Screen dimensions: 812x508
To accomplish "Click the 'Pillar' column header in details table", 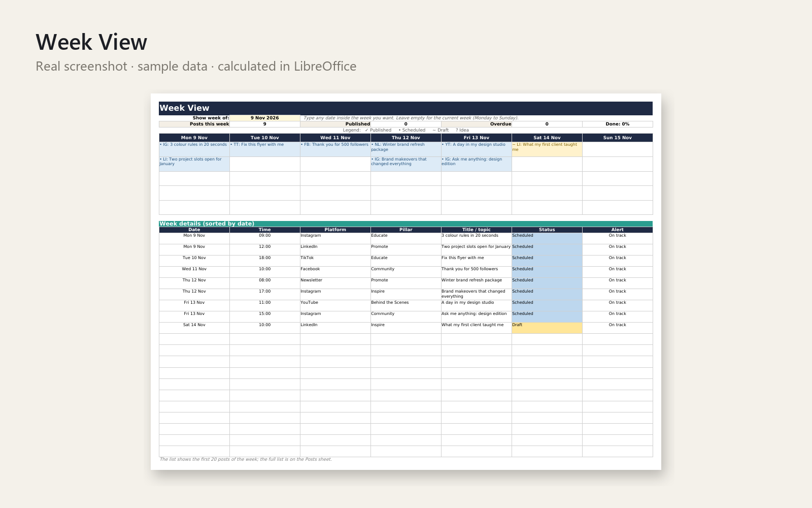I will [x=406, y=230].
